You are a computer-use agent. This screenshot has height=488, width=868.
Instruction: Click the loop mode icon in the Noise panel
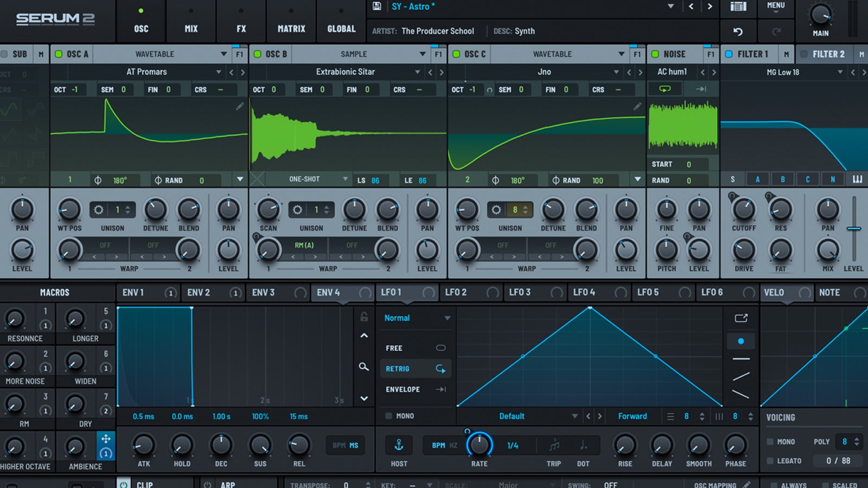665,89
